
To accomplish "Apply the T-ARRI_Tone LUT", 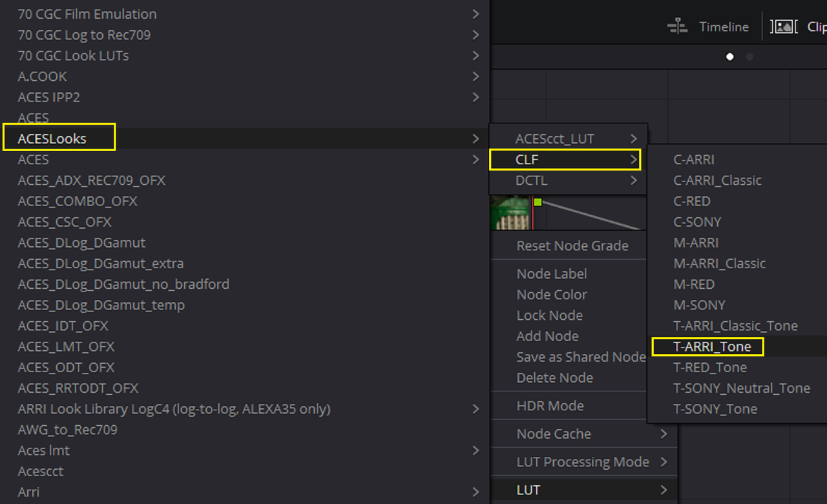I will coord(737,346).
